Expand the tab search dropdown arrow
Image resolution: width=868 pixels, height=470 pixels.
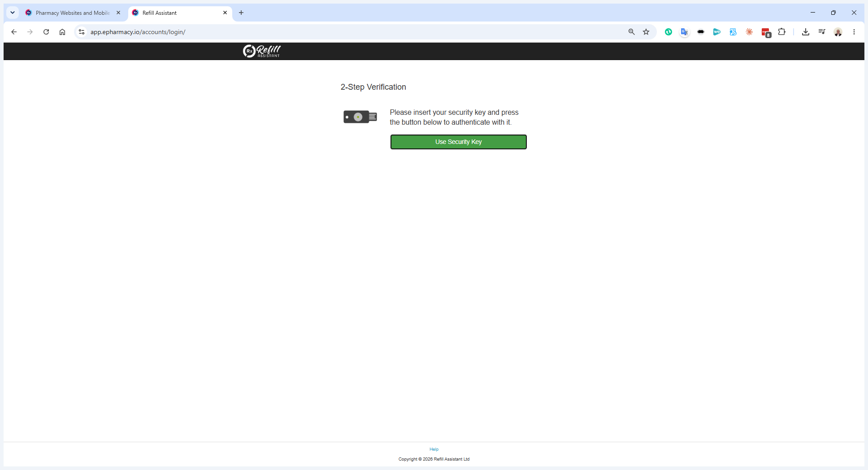click(x=13, y=13)
